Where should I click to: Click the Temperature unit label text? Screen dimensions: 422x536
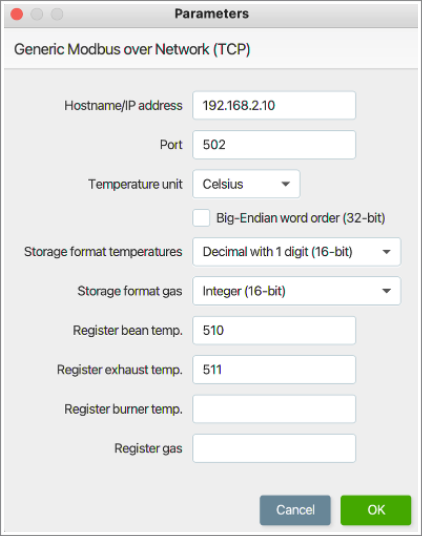click(135, 184)
